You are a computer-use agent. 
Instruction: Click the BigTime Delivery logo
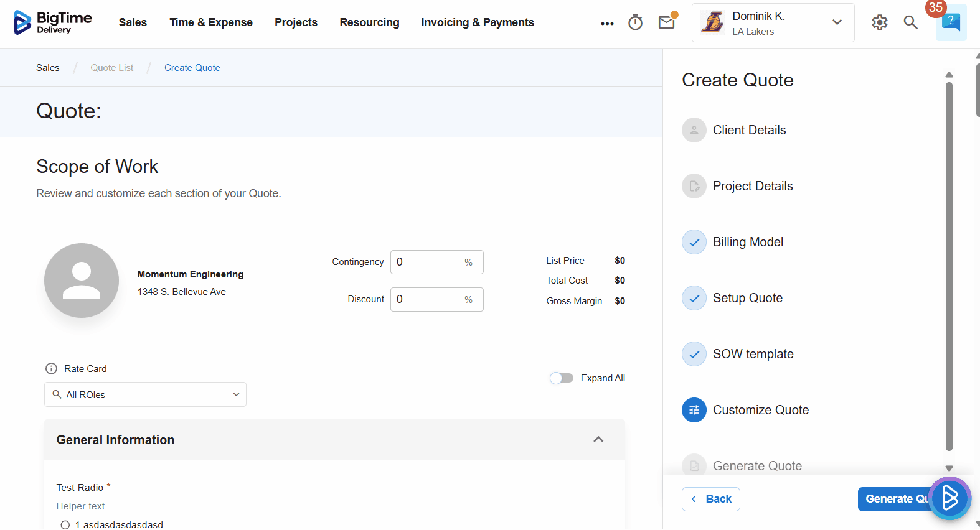pyautogui.click(x=52, y=22)
